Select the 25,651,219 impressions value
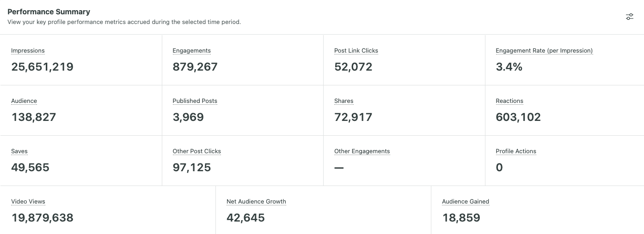Screen dimensions: 644x234 [42, 67]
